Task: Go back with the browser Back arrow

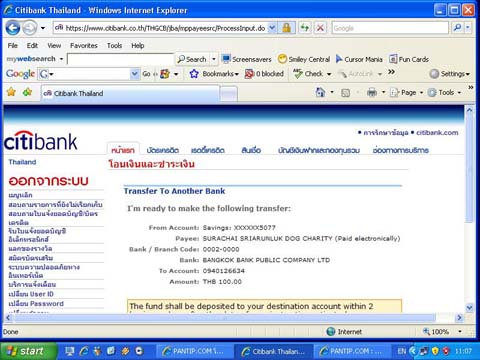Action: (13, 28)
